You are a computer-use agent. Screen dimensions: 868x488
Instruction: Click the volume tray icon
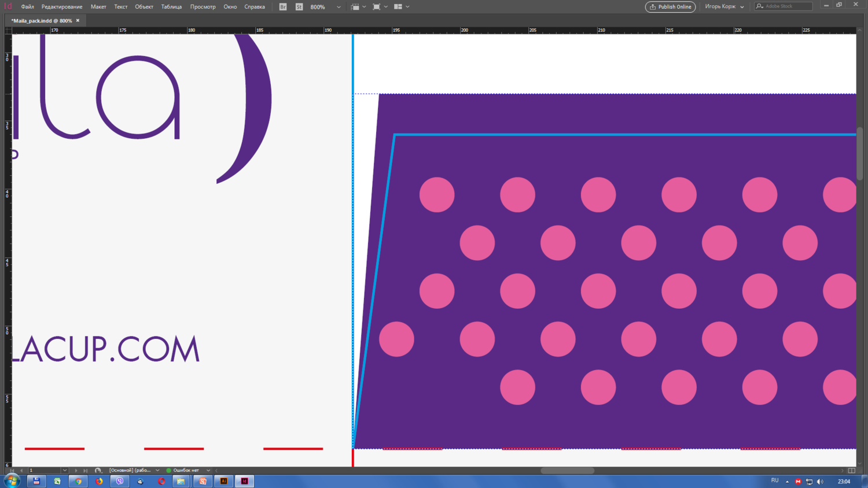click(x=820, y=481)
